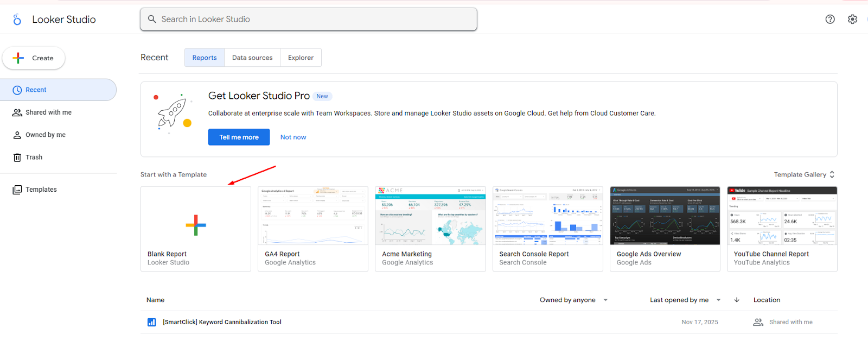Switch to the Reports tab

click(x=205, y=58)
